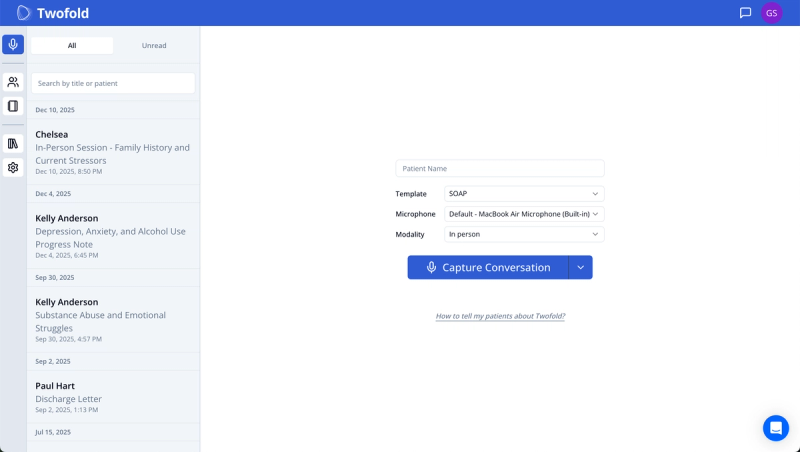
Task: Focus the Patient Name input field
Action: click(499, 168)
